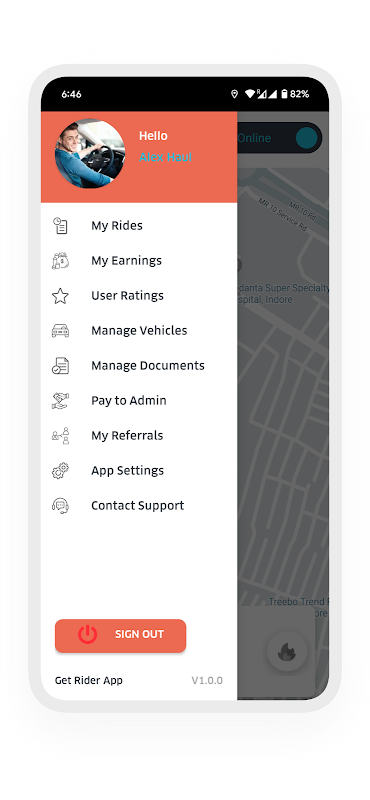Image resolution: width=370 pixels, height=800 pixels.
Task: Tap the location icon in status bar
Action: [234, 94]
